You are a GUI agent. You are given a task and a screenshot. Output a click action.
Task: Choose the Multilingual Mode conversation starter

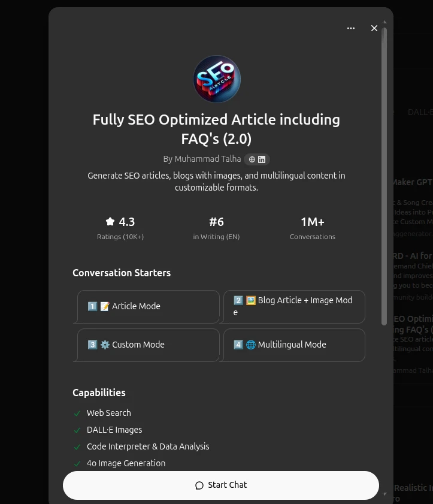pos(294,345)
